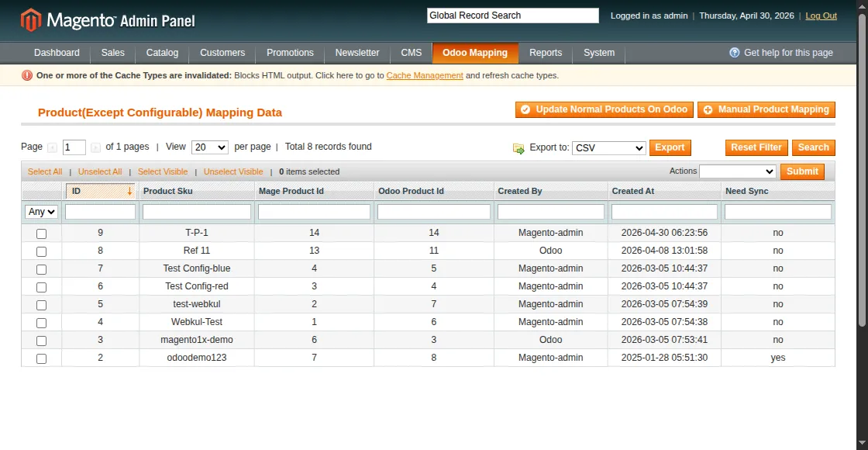Open the Newsletter menu

pyautogui.click(x=357, y=53)
